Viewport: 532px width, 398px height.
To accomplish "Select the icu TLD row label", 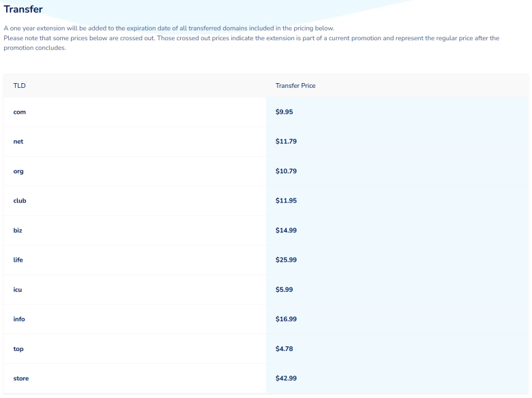I will pyautogui.click(x=18, y=290).
